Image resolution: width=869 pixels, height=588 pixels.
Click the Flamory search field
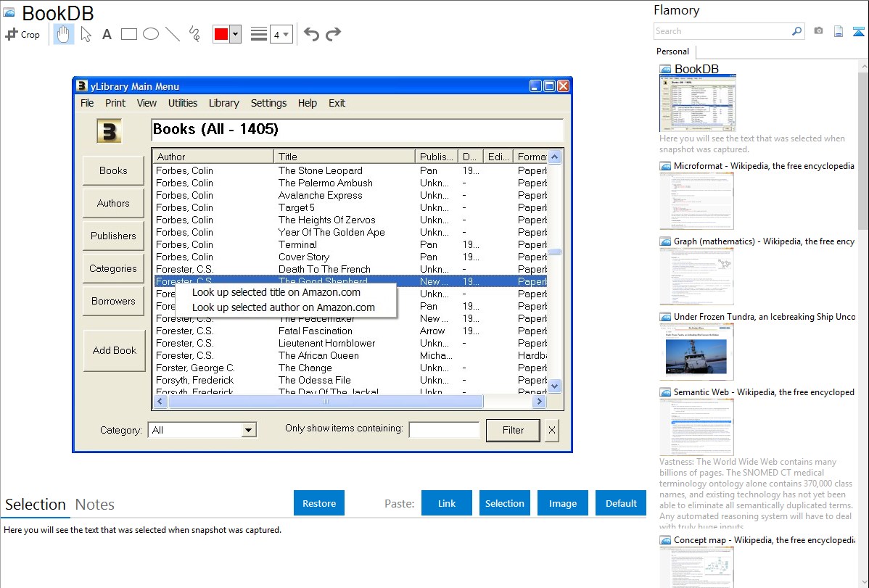722,31
